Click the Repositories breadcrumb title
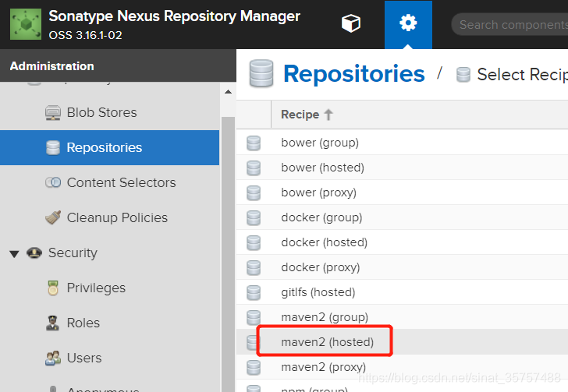This screenshot has width=568, height=392. click(x=354, y=74)
